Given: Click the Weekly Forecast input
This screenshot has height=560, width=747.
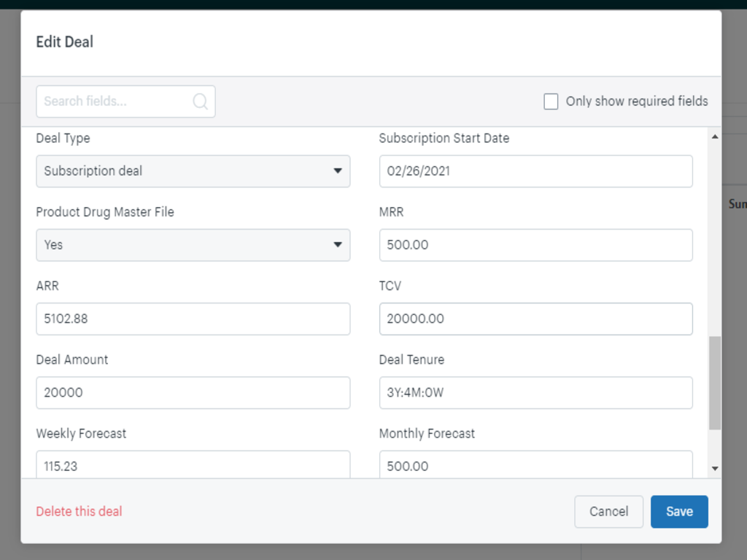Looking at the screenshot, I should [193, 465].
